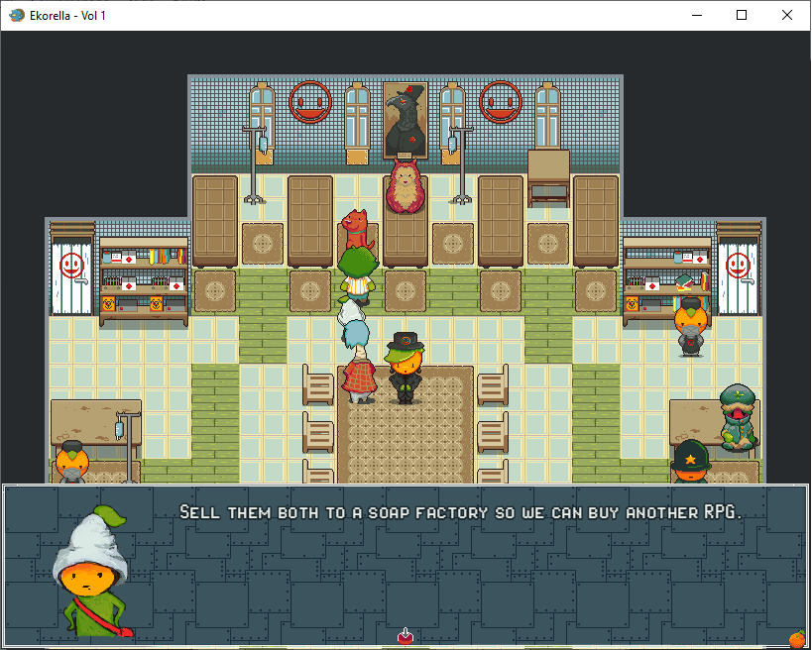
Task: Click the Ekorella app icon in title bar
Action: tap(17, 15)
